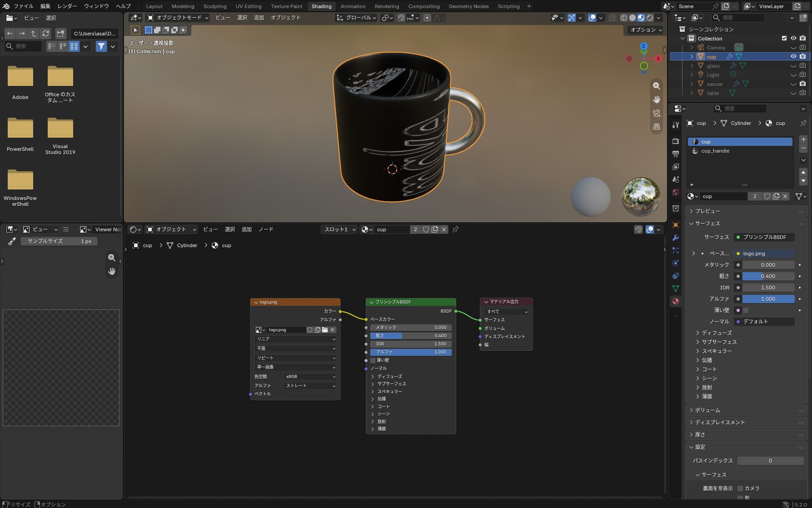Open the Particles properties tab icon
The width and height of the screenshot is (812, 508).
(676, 250)
